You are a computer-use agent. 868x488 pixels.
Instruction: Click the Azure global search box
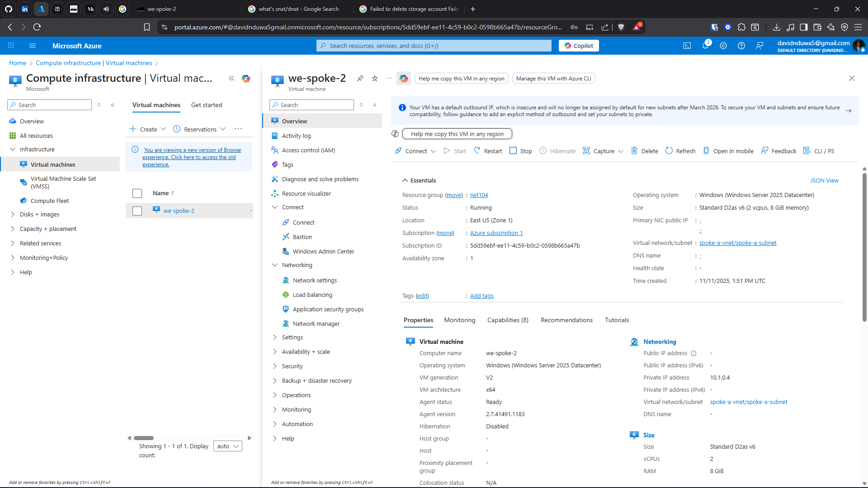434,46
